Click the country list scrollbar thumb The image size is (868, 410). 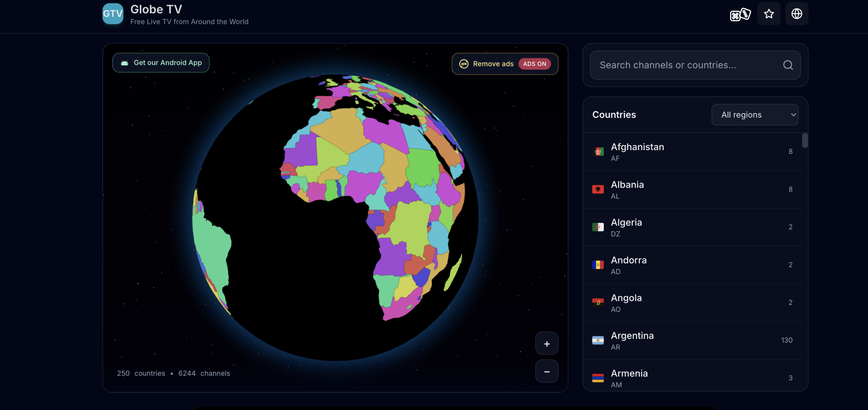point(805,140)
